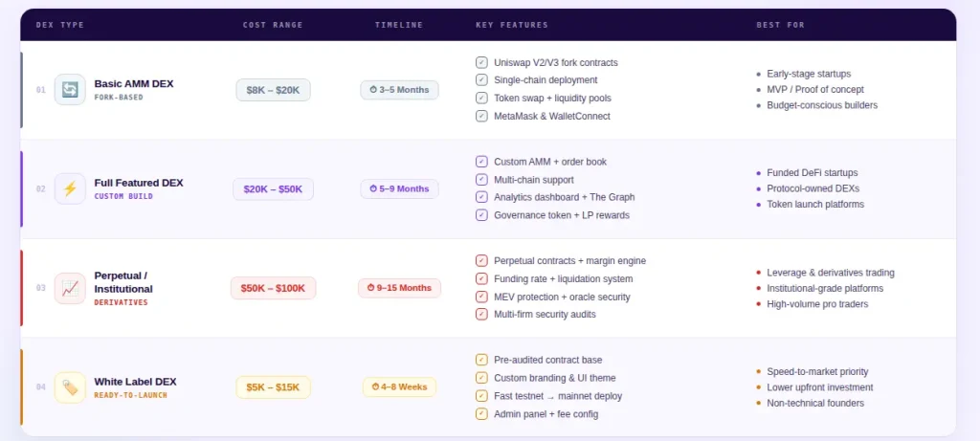The height and width of the screenshot is (441, 980).
Task: Toggle the MEV protection + oracle security checkbox
Action: [481, 297]
